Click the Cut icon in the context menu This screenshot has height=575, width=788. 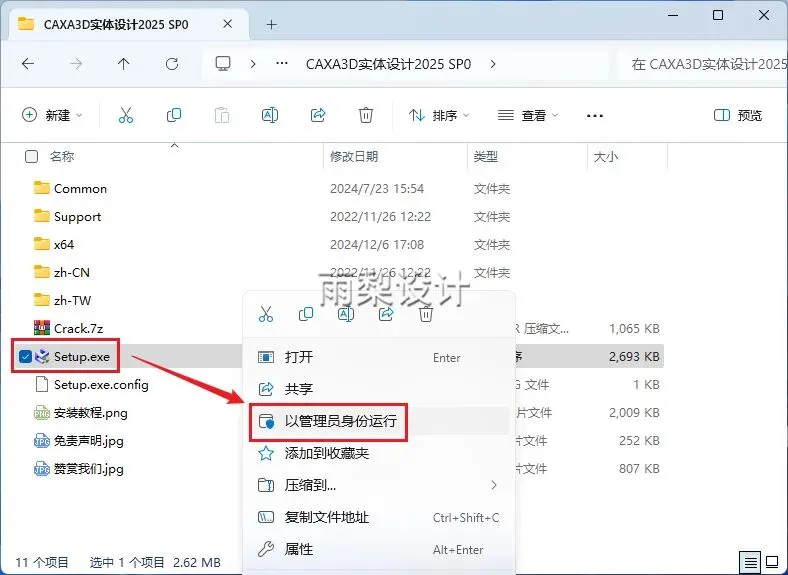click(266, 314)
